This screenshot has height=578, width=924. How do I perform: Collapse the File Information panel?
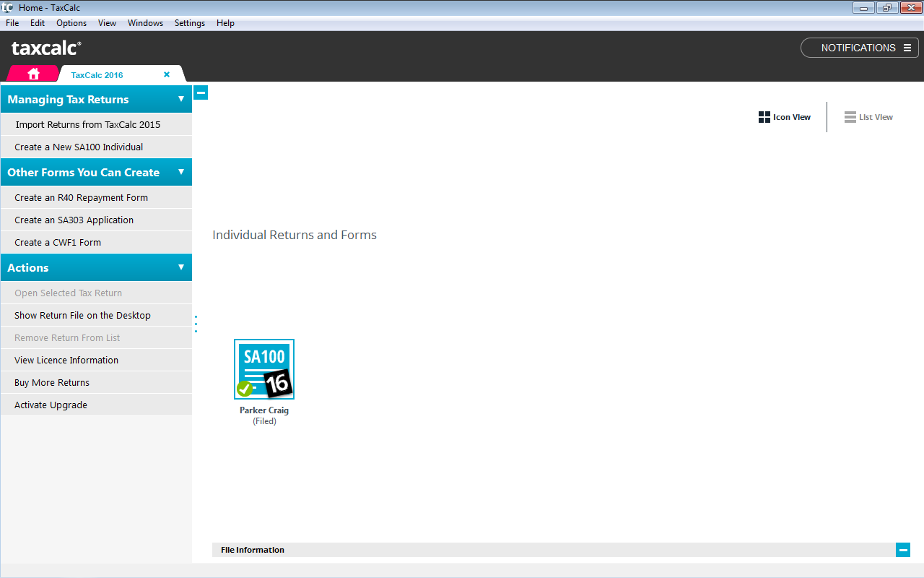[x=903, y=550]
